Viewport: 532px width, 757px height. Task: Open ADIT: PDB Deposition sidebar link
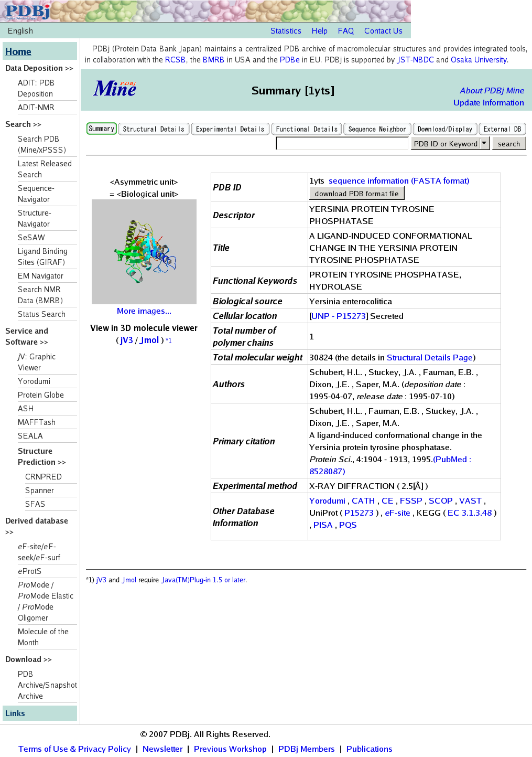(x=36, y=88)
